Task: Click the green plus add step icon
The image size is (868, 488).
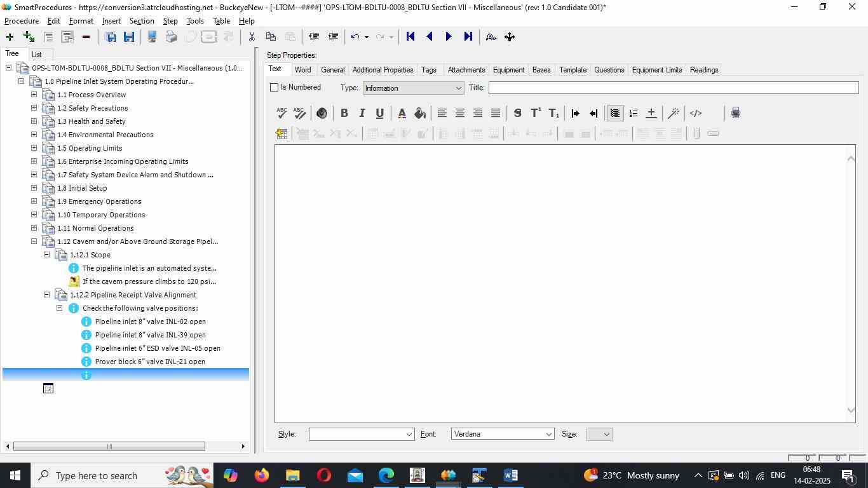Action: 10,37
